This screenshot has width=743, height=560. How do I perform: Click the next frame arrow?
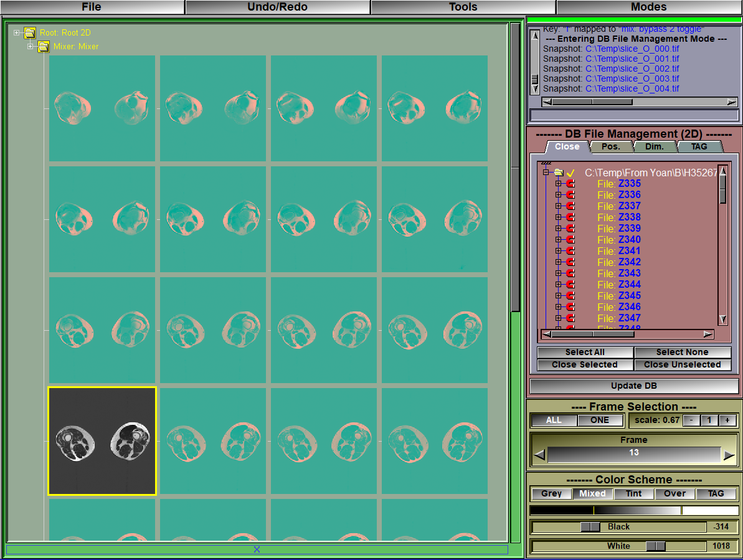click(x=729, y=455)
